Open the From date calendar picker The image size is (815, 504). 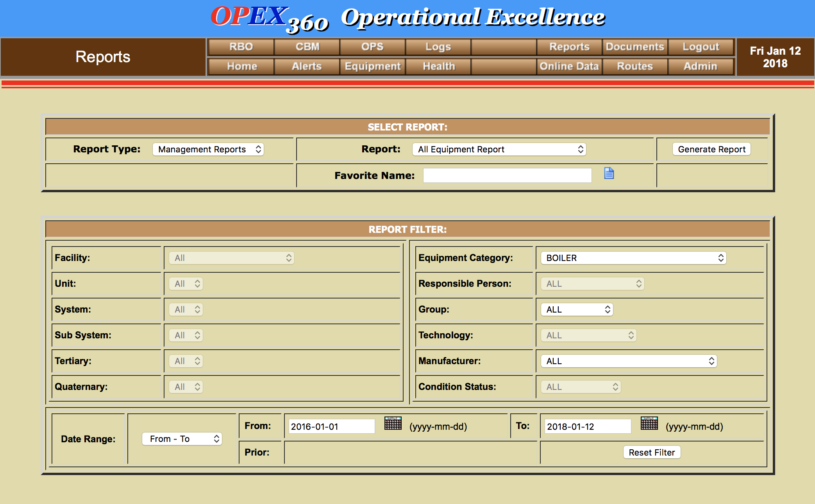(x=393, y=423)
